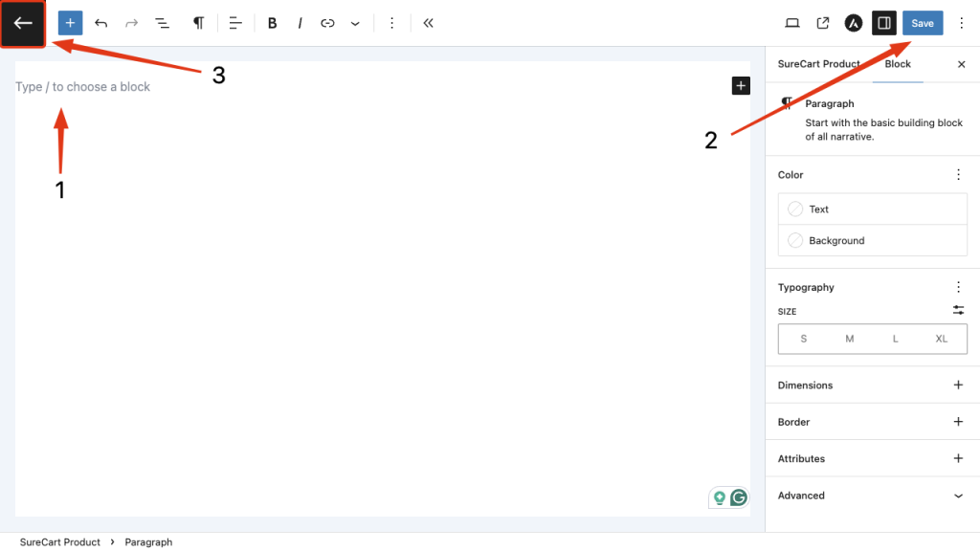Select size S for typography
980x551 pixels.
803,339
